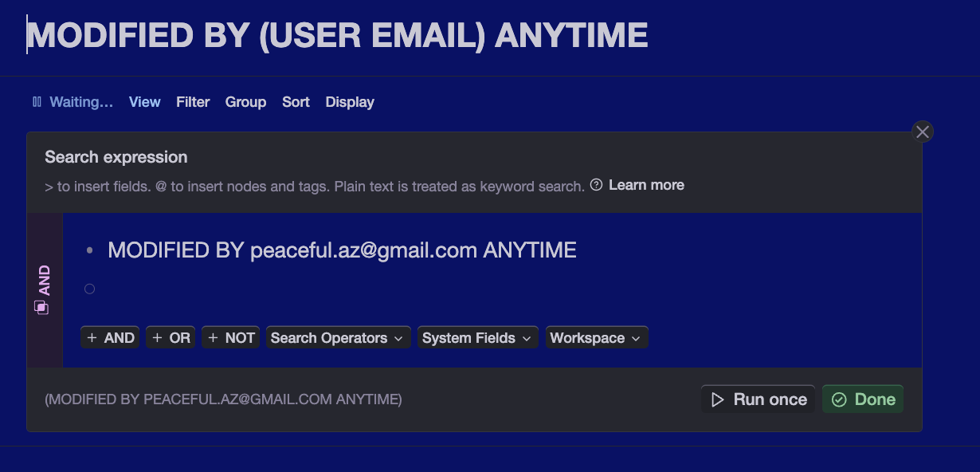The image size is (980, 472).
Task: Toggle the vertical AND operator label
Action: (44, 281)
